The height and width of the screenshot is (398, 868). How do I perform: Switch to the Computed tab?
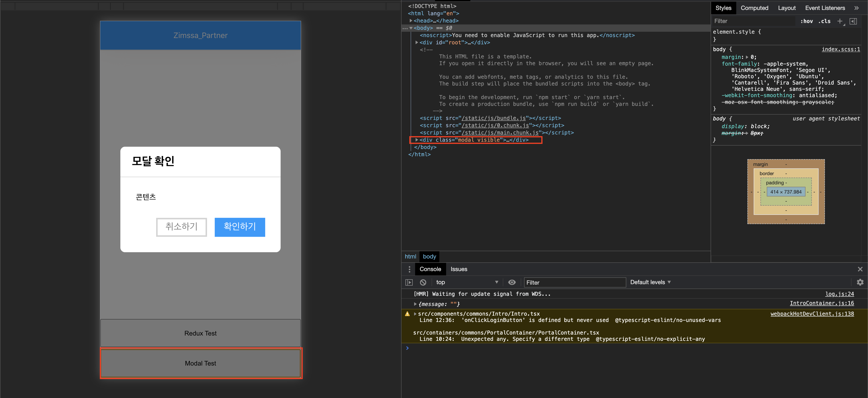tap(754, 8)
